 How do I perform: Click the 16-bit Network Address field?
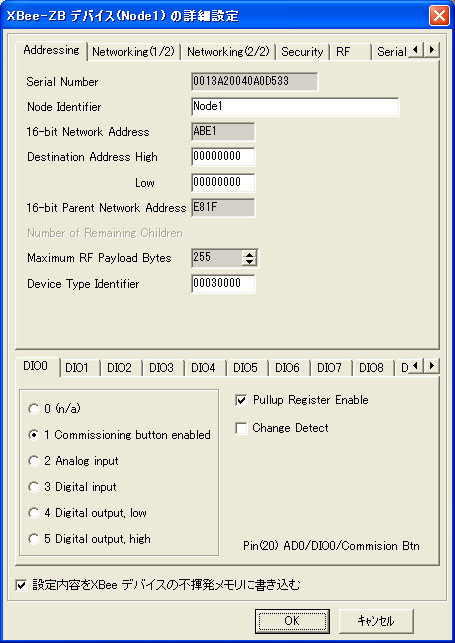pyautogui.click(x=223, y=132)
